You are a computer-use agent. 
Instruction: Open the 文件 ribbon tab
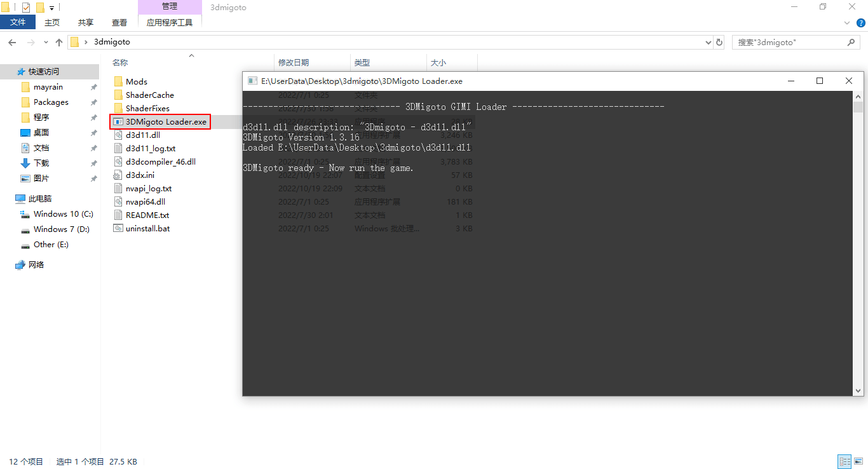pos(18,22)
